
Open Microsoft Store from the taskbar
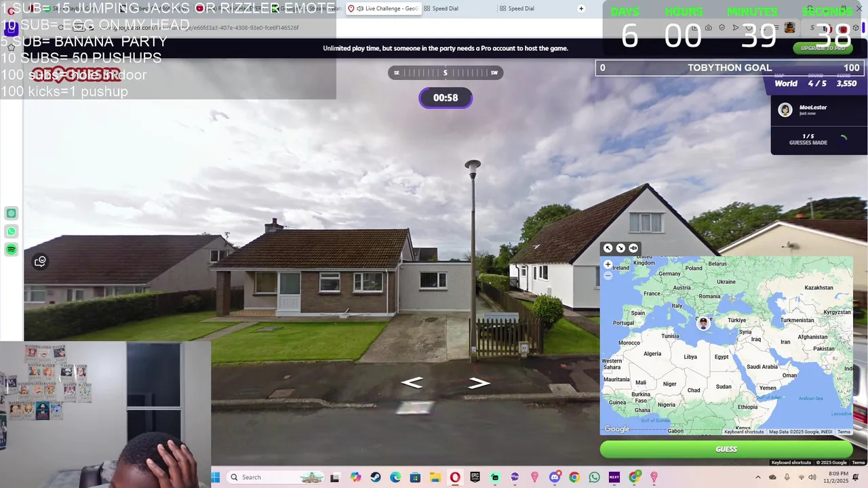[415, 477]
